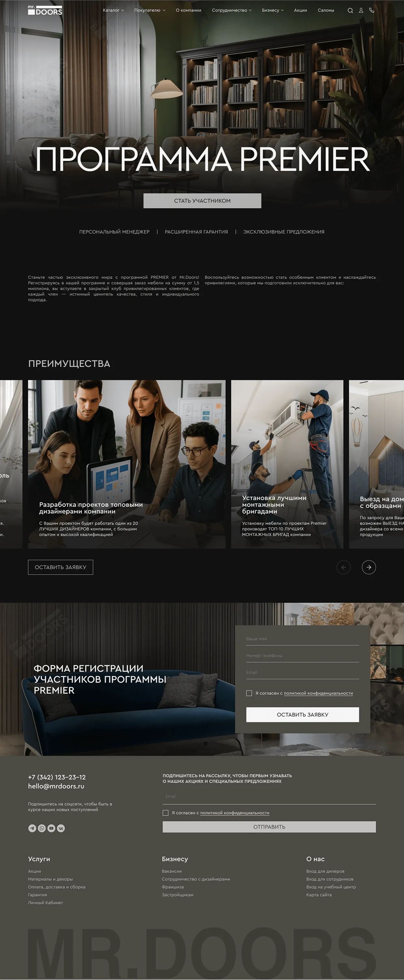Advance the advantages carousel with right arrow
The height and width of the screenshot is (980, 404).
368,567
